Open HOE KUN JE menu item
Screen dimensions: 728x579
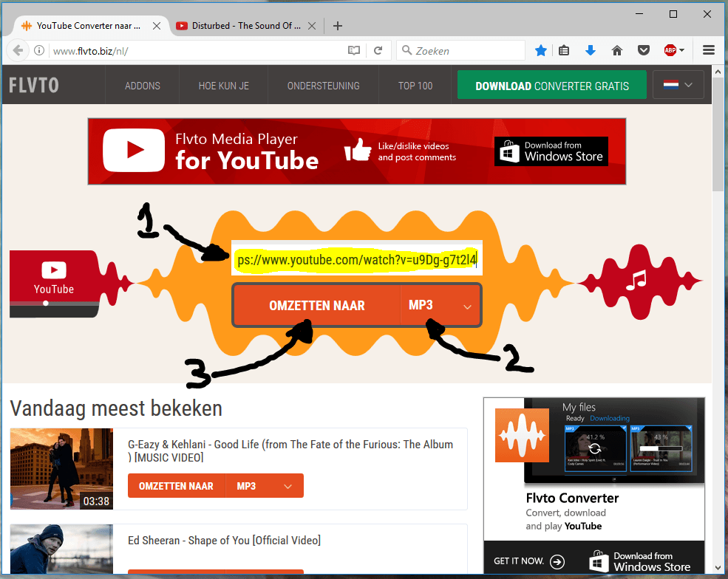click(x=224, y=86)
